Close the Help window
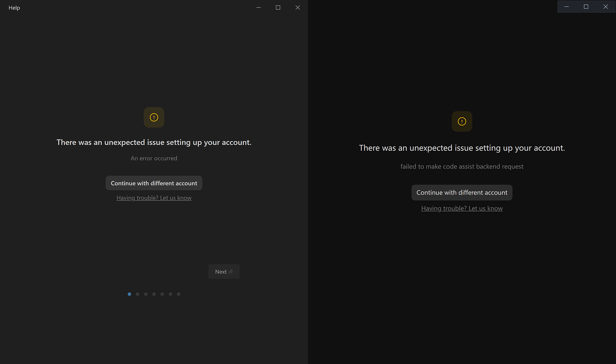 tap(298, 8)
